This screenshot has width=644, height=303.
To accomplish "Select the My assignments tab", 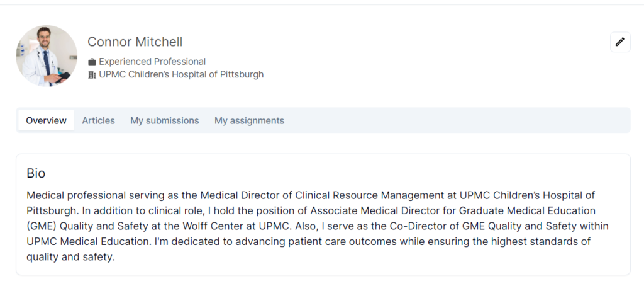I will [x=249, y=120].
